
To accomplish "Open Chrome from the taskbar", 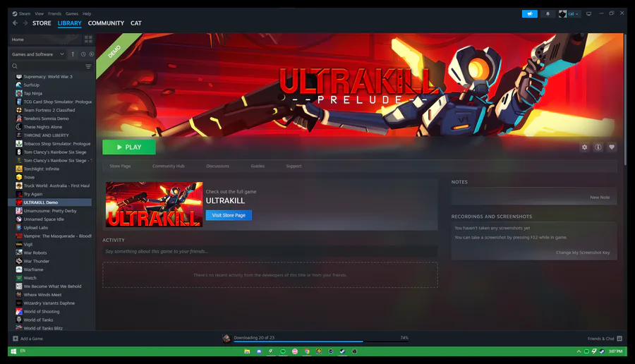I will 307,351.
